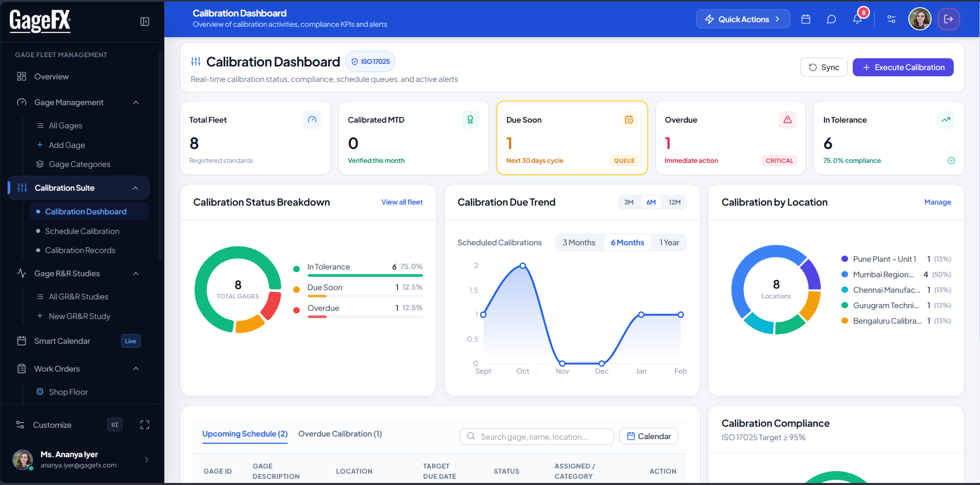The width and height of the screenshot is (980, 485).
Task: Open the calendar icon in header
Action: (x=806, y=19)
